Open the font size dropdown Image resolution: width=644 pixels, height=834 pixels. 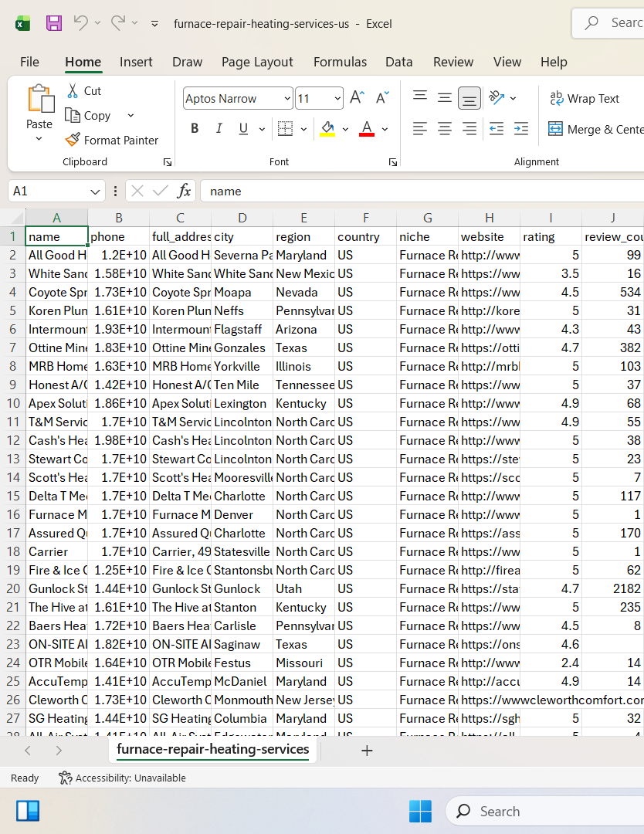pos(337,98)
